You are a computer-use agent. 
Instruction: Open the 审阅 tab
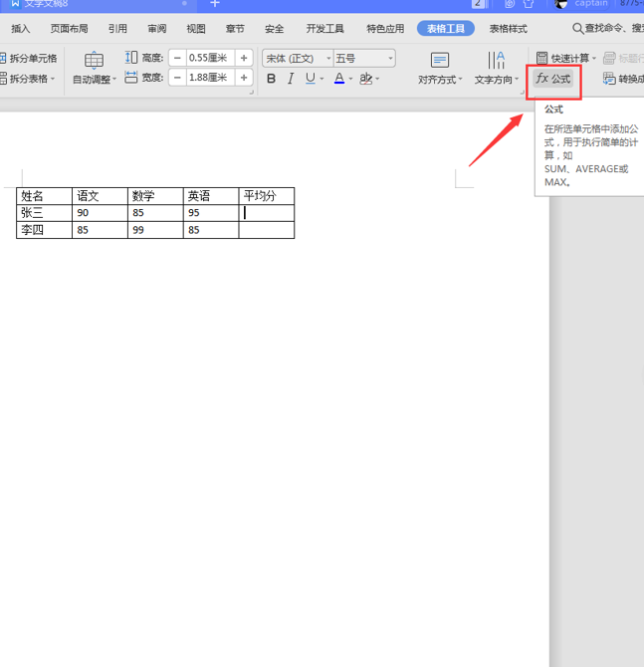pos(157,29)
